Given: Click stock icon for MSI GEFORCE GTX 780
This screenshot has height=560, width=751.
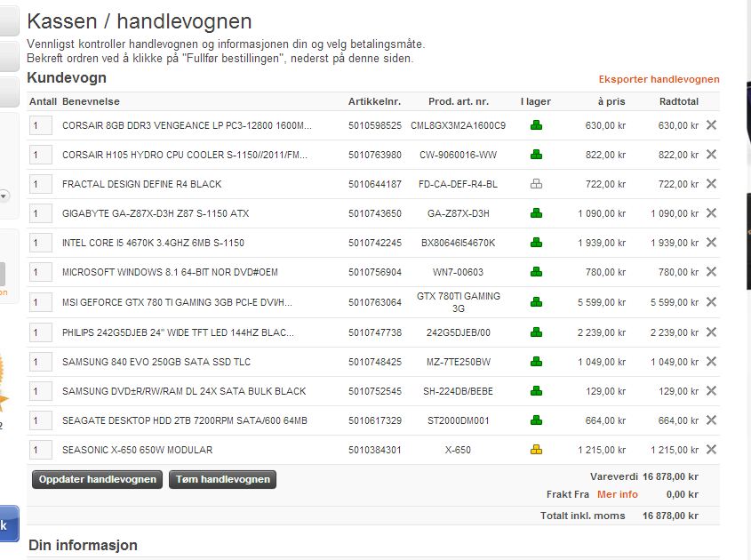Looking at the screenshot, I should point(537,302).
